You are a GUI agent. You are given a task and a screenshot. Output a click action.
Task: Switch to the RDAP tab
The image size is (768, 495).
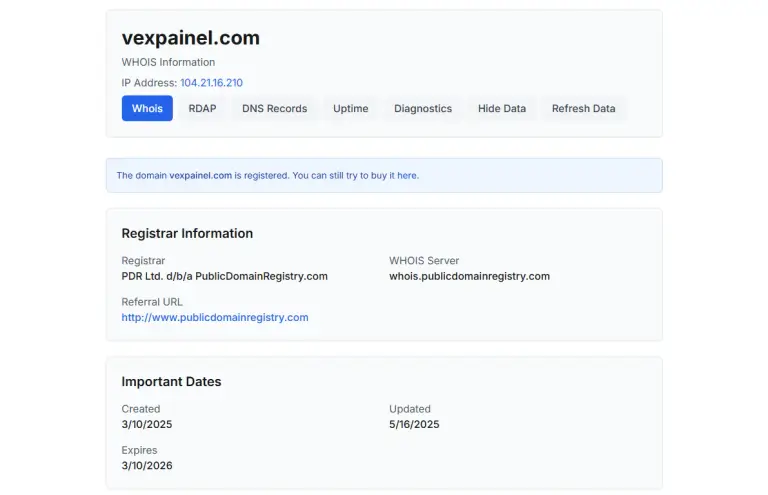pos(202,108)
